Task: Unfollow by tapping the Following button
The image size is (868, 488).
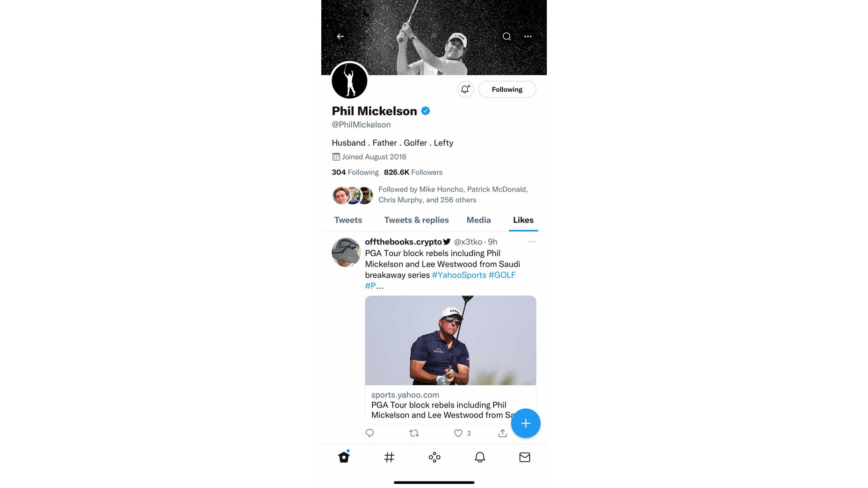Action: 507,89
